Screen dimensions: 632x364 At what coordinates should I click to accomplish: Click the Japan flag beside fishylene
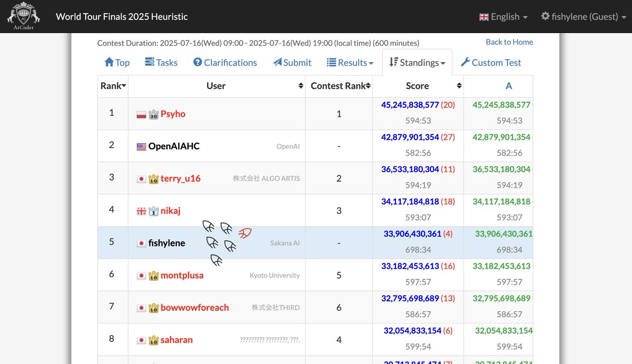click(141, 244)
